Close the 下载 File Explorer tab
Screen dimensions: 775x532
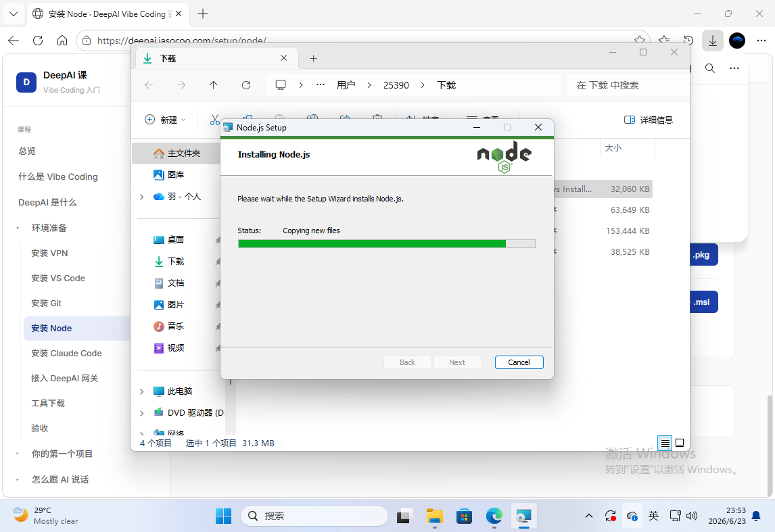click(284, 57)
